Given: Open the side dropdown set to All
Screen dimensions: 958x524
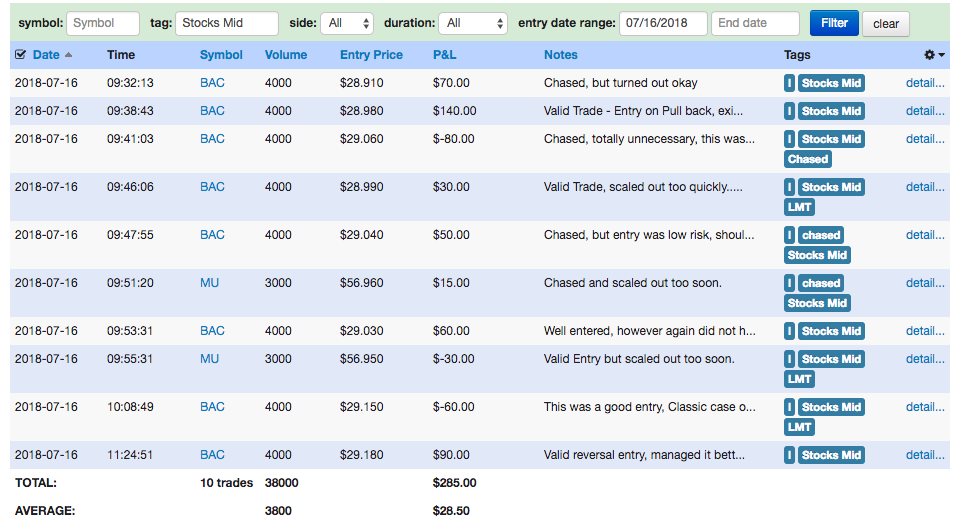Looking at the screenshot, I should point(347,23).
